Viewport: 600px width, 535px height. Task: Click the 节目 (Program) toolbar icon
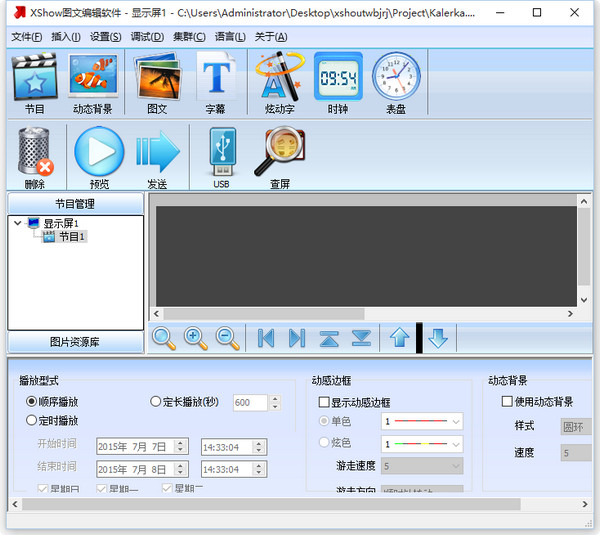[34, 82]
